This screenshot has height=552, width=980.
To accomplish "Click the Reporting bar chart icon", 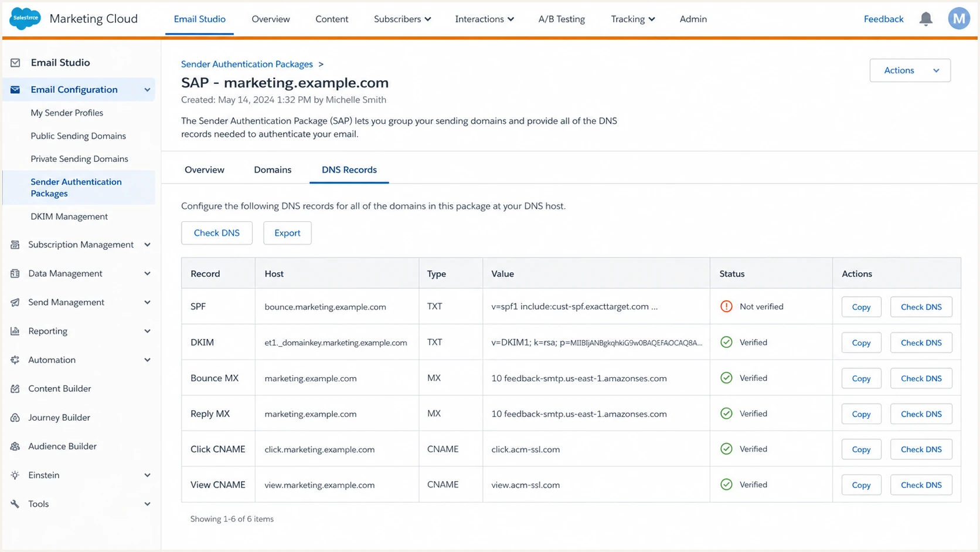I will tap(15, 331).
